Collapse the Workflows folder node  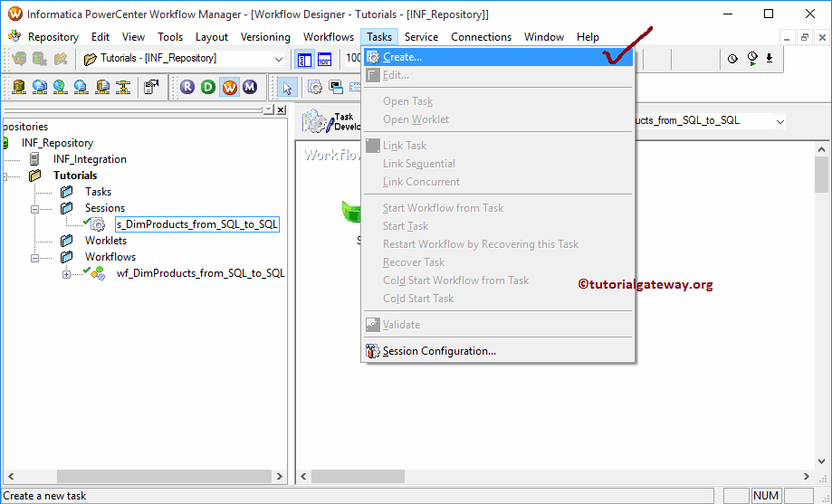click(x=34, y=258)
